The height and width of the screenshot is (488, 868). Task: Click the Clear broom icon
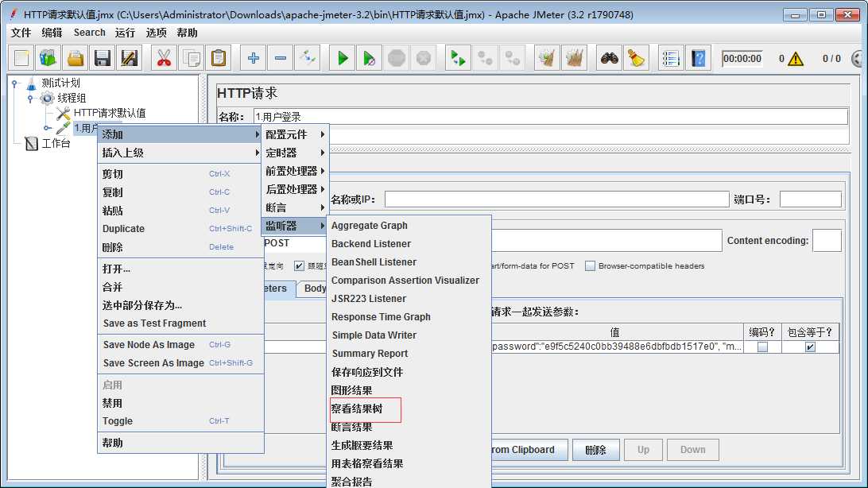pos(547,58)
